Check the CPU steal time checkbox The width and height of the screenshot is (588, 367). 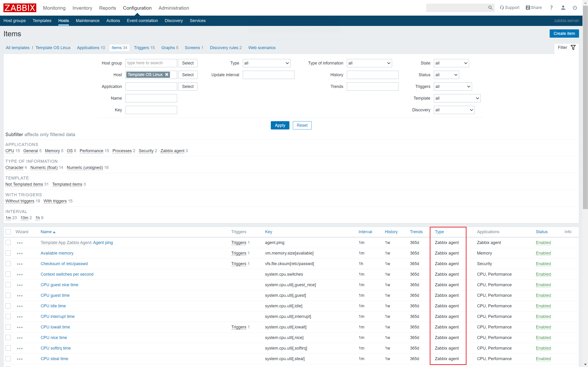pyautogui.click(x=8, y=359)
